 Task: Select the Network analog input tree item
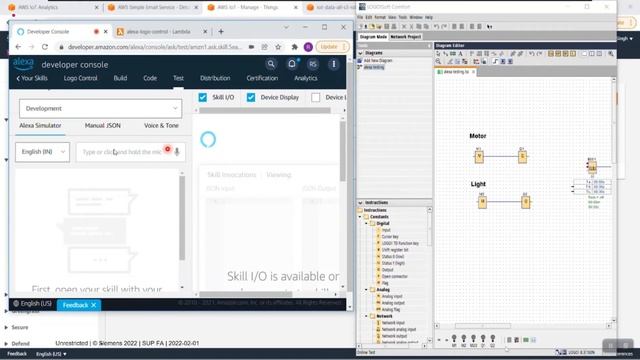[x=399, y=329]
